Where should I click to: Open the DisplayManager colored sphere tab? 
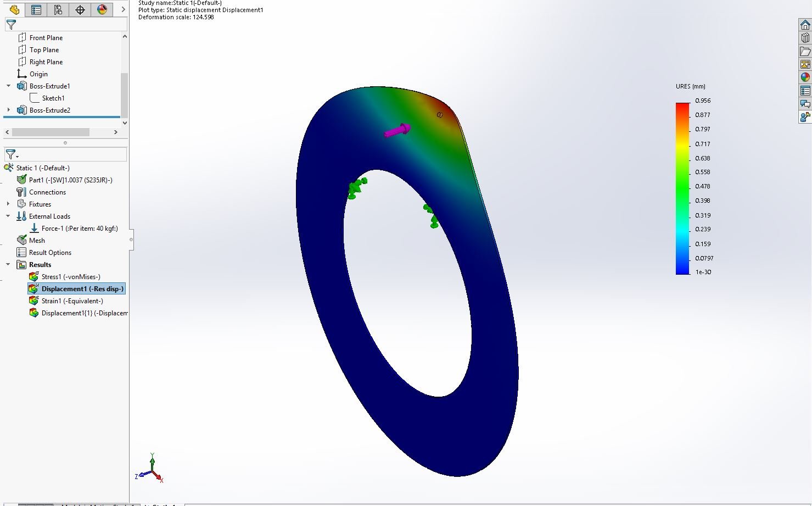[102, 9]
